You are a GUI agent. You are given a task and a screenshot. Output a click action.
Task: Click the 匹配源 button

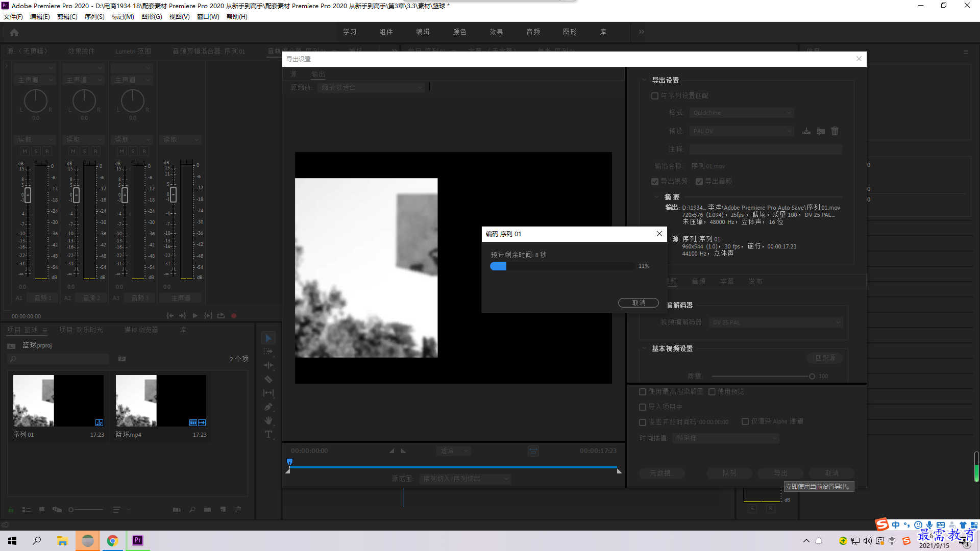(x=825, y=358)
